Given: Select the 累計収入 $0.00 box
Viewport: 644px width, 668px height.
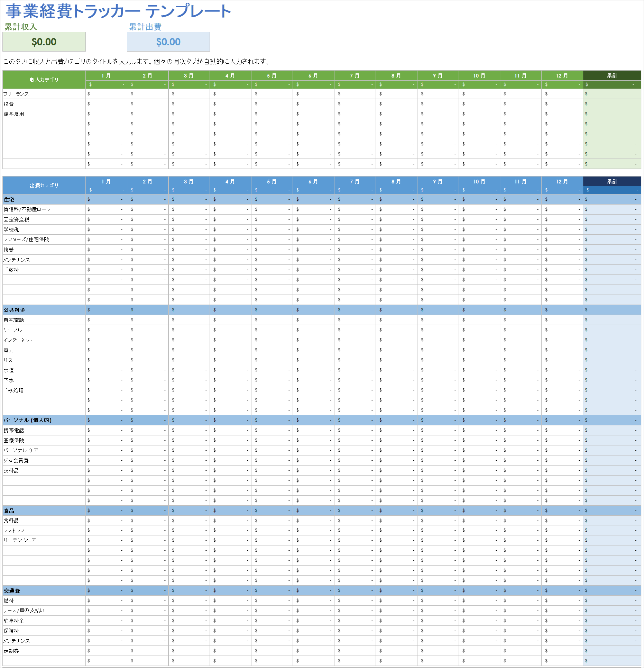Looking at the screenshot, I should point(44,42).
